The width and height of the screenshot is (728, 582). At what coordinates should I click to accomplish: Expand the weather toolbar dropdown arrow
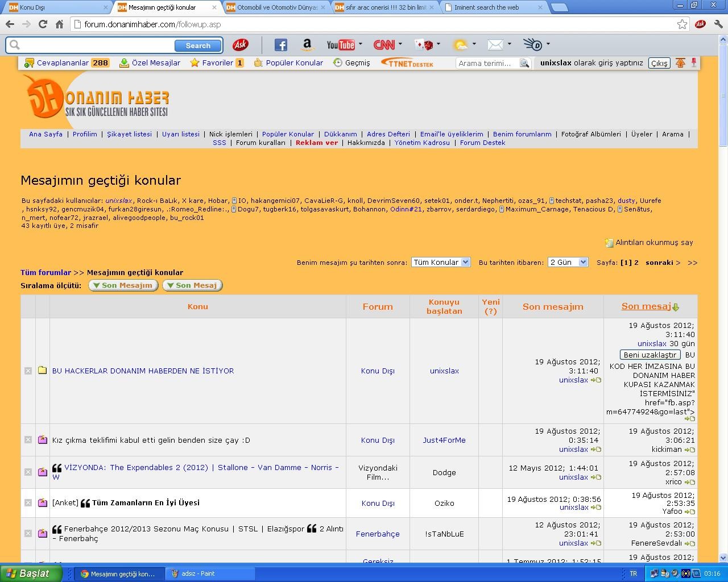tap(474, 44)
